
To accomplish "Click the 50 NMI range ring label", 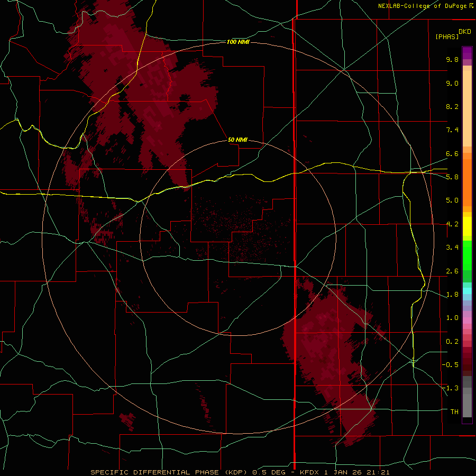I will tap(237, 140).
